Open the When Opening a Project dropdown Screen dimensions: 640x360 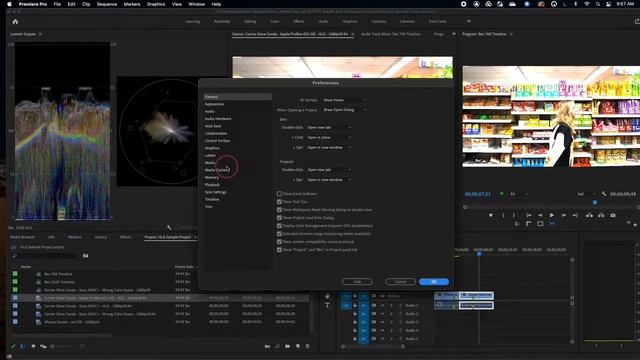(345, 110)
